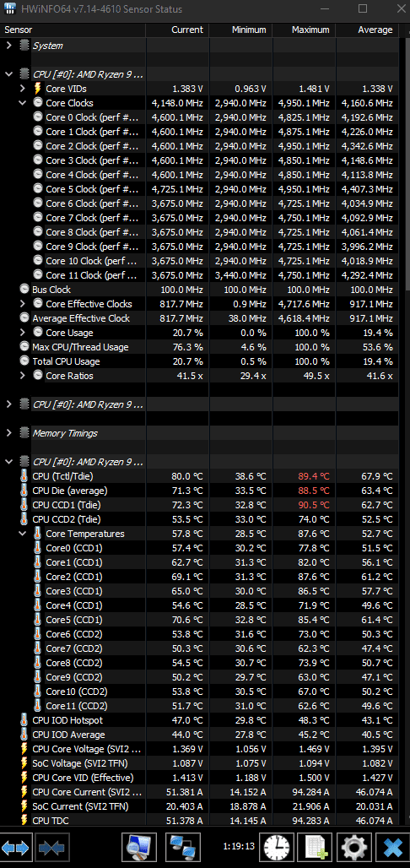Screen dimensions: 410x868
Task: Expand the System sensor group
Action: [x=8, y=46]
